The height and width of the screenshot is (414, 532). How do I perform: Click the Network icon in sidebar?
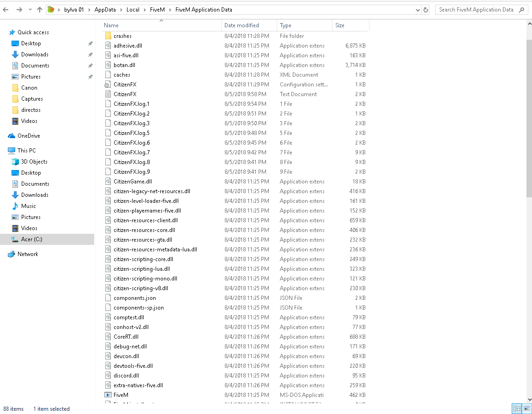coord(12,254)
